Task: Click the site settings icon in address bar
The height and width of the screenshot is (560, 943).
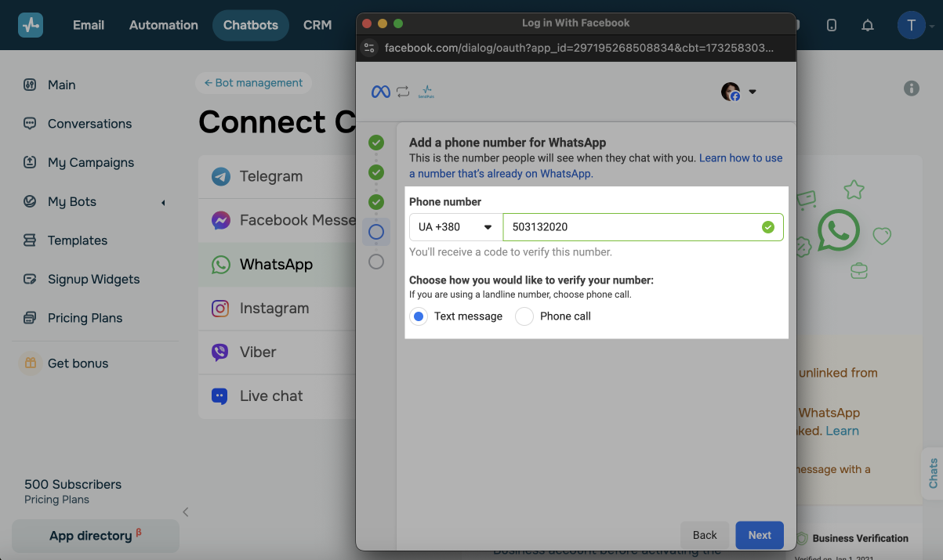Action: [x=369, y=48]
